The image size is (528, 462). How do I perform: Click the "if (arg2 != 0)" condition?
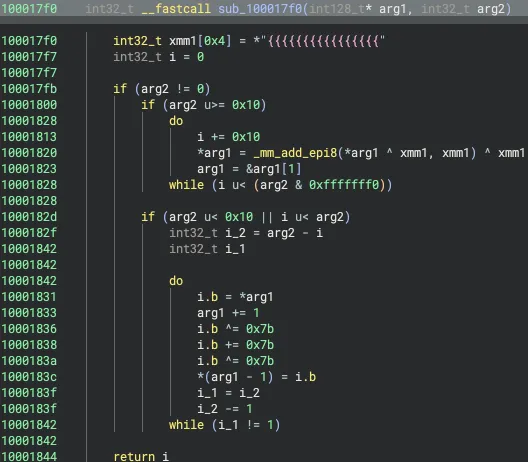pos(162,89)
